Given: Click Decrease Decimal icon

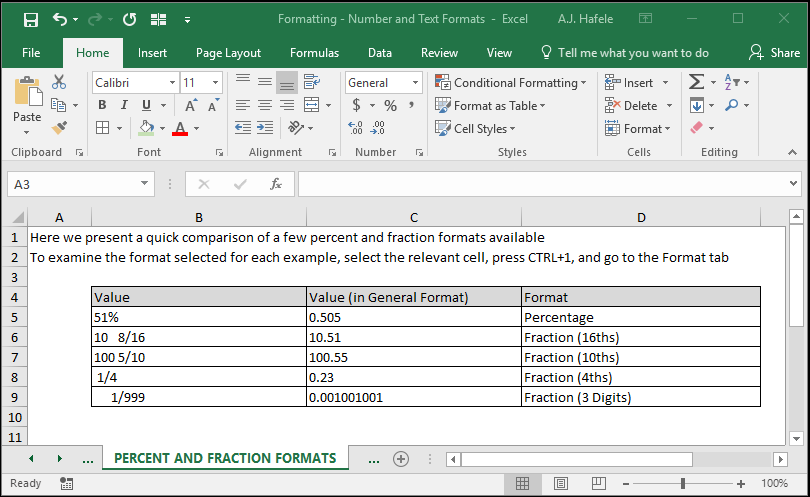Looking at the screenshot, I should pyautogui.click(x=378, y=128).
